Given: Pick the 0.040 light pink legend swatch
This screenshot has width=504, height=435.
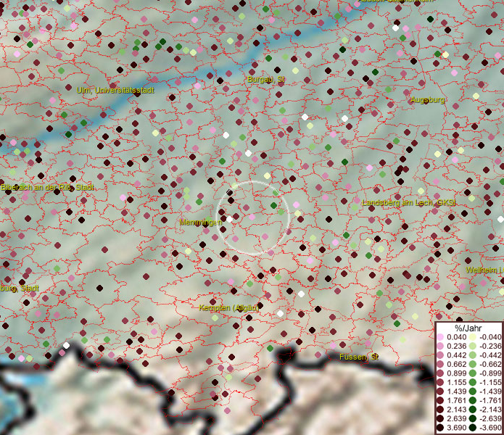Looking at the screenshot, I should tap(440, 337).
